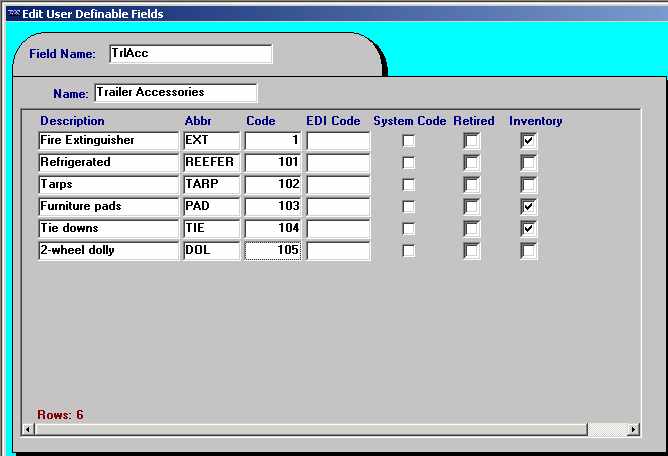This screenshot has width=668, height=456.
Task: Enable Retired checkbox for Refrigerated row
Action: coord(471,163)
